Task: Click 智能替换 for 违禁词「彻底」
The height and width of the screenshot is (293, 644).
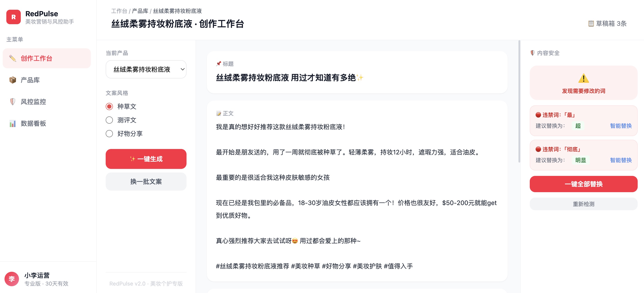Action: (621, 160)
